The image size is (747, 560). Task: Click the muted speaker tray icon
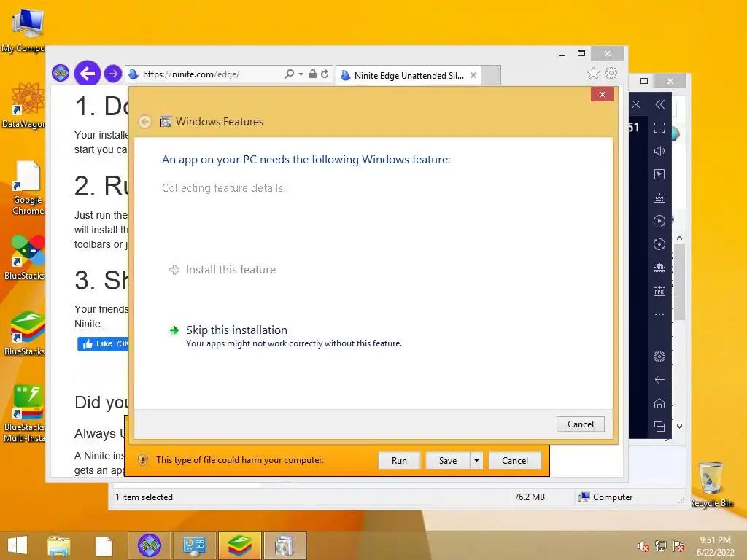pos(643,546)
